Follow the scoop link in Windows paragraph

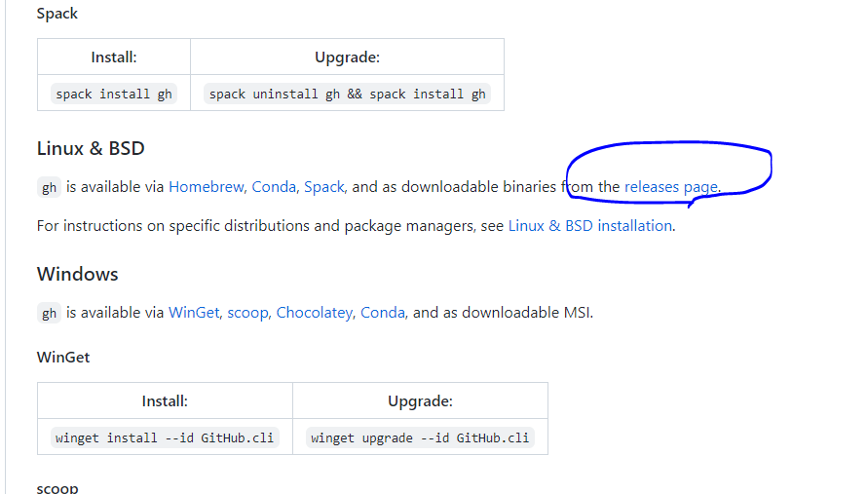[247, 313]
